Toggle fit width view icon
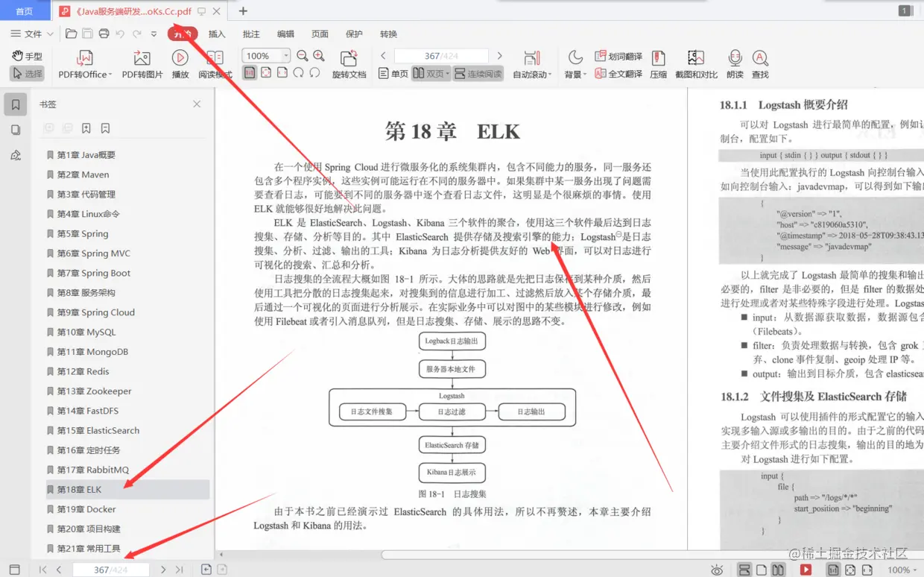 282,73
